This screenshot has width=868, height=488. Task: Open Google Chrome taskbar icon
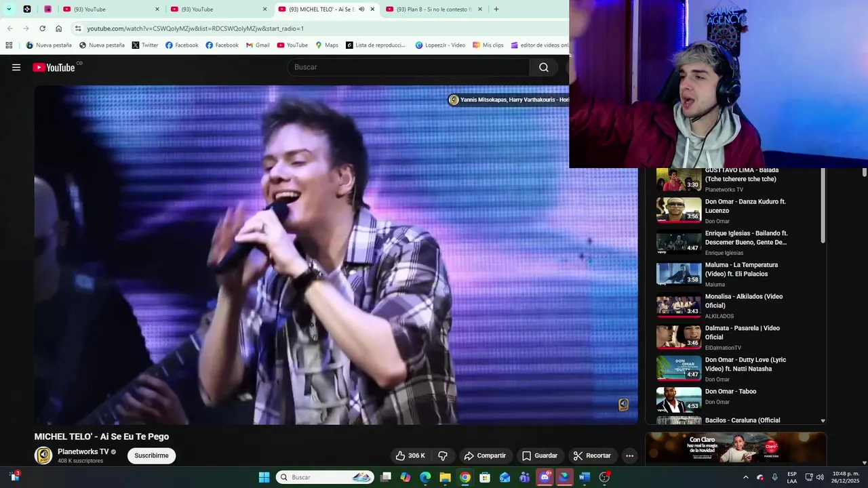465,477
